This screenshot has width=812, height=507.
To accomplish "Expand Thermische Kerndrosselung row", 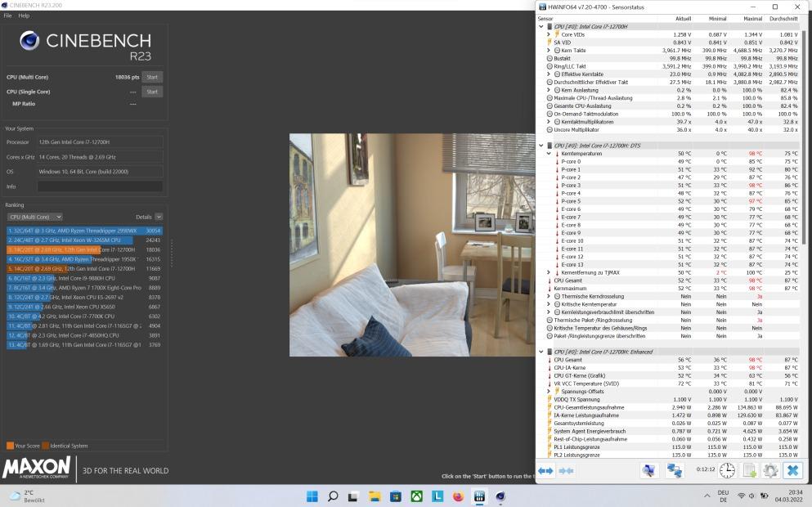I will click(549, 296).
